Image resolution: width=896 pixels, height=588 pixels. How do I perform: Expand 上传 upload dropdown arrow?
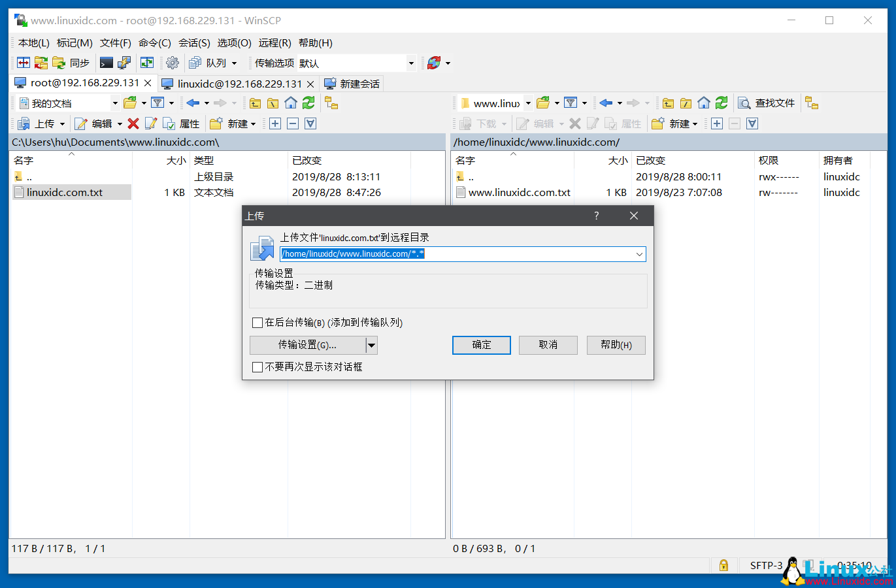pos(62,123)
